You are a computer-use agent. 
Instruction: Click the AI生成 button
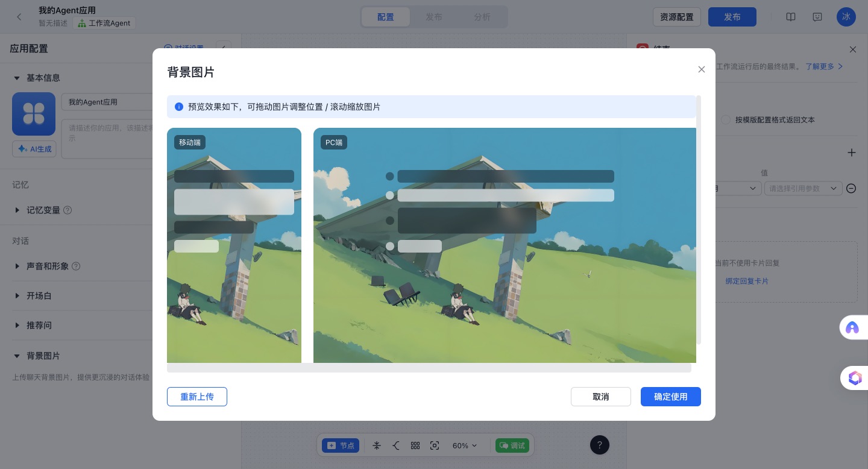pyautogui.click(x=34, y=149)
